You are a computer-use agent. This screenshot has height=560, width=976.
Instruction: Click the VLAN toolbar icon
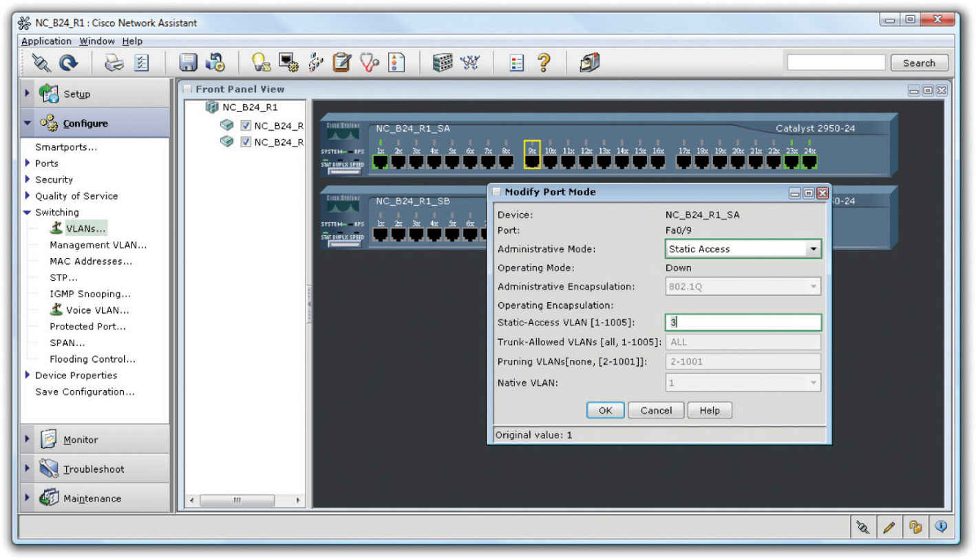pyautogui.click(x=316, y=63)
